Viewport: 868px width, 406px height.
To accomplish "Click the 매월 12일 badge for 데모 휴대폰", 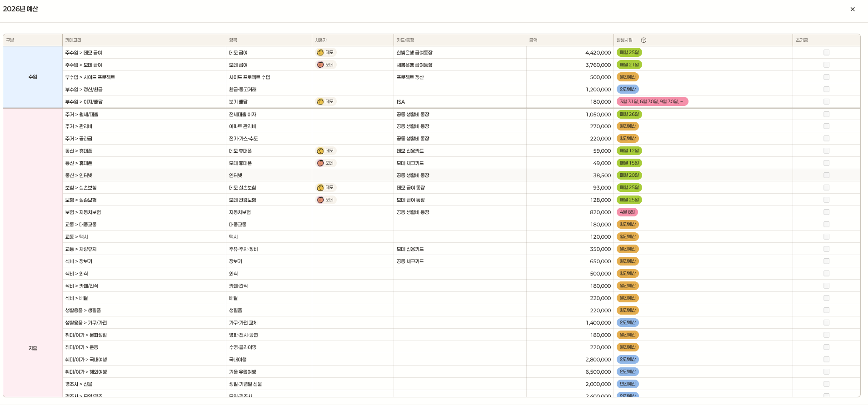I will coord(629,151).
